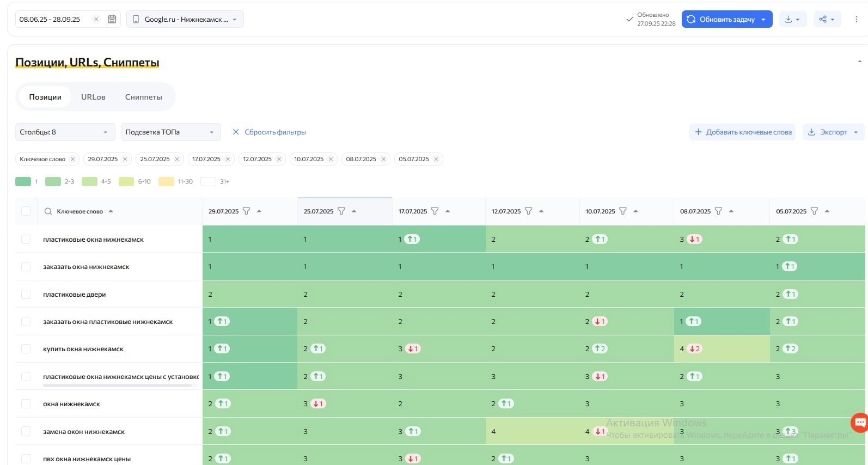868x465 pixels.
Task: Open the three-dot more options menu
Action: [x=856, y=19]
